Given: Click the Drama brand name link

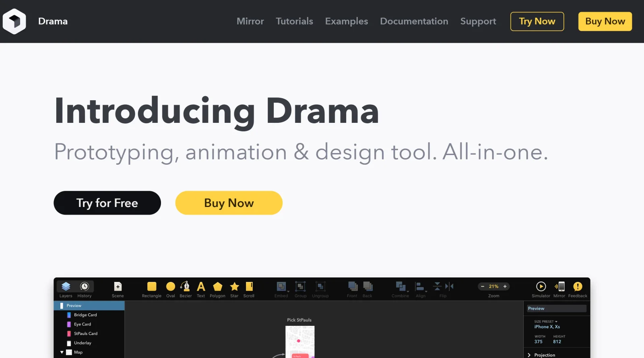Looking at the screenshot, I should coord(53,21).
